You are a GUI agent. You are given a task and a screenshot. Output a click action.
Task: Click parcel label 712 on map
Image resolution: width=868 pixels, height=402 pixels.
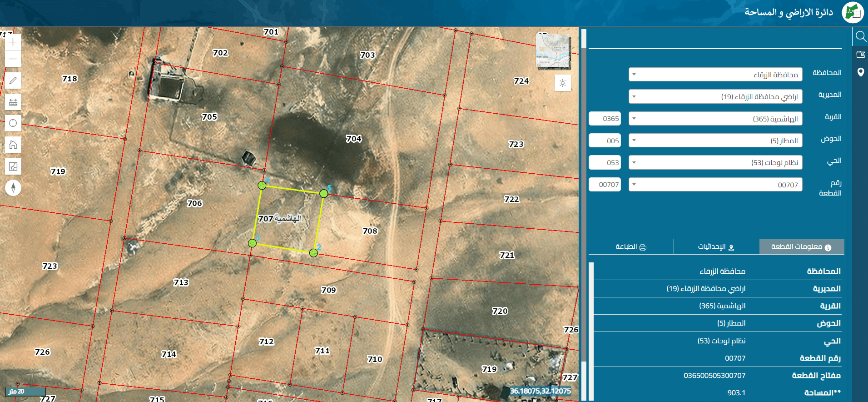(266, 342)
